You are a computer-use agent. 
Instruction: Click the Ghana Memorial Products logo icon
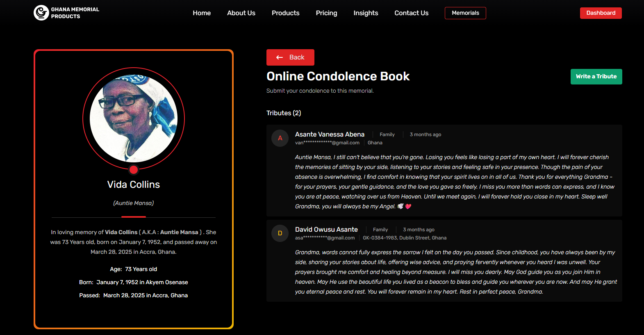click(41, 13)
